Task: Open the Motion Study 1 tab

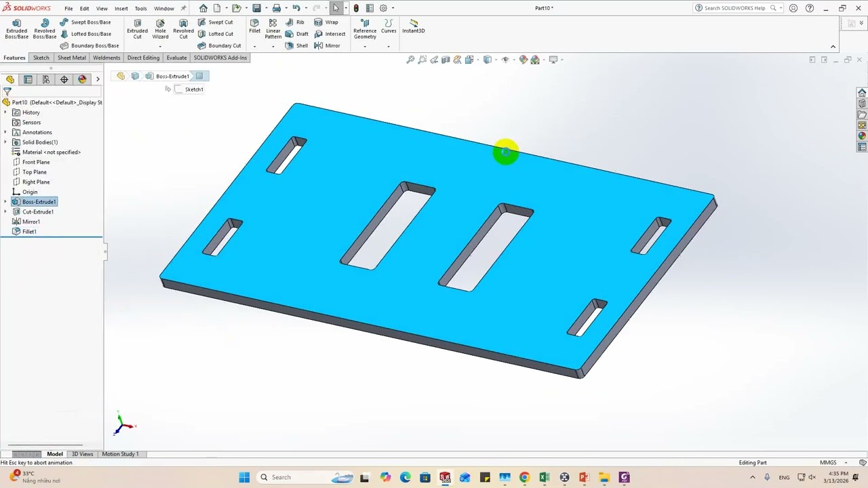Action: pos(120,454)
